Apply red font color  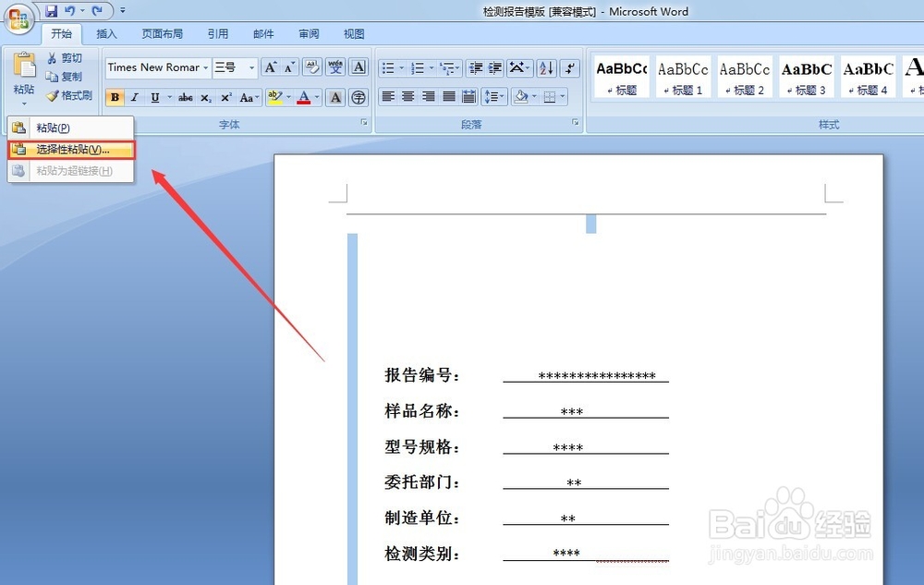pos(304,97)
